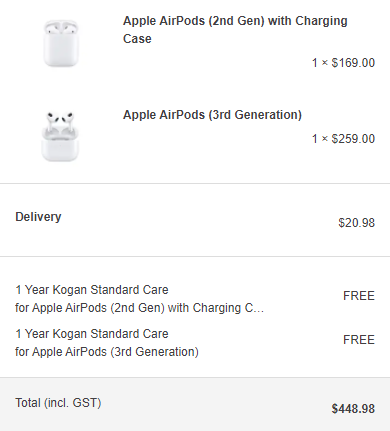Image resolution: width=390 pixels, height=431 pixels.
Task: Click the 'for Apple AirPods (3rd Generation)' care line
Action: (107, 352)
